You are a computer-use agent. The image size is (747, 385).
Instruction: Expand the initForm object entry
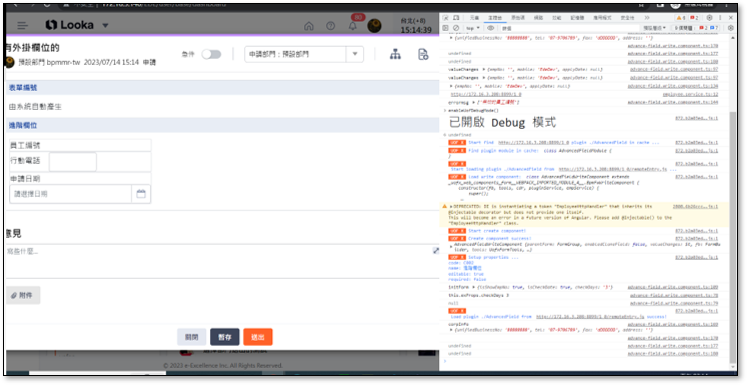pyautogui.click(x=473, y=287)
